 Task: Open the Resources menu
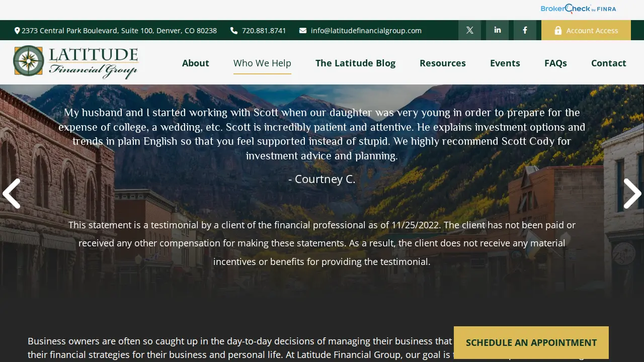(x=443, y=63)
